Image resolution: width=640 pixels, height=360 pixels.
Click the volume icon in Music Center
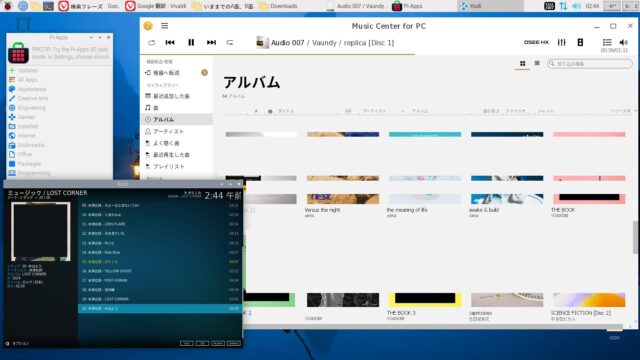(623, 42)
